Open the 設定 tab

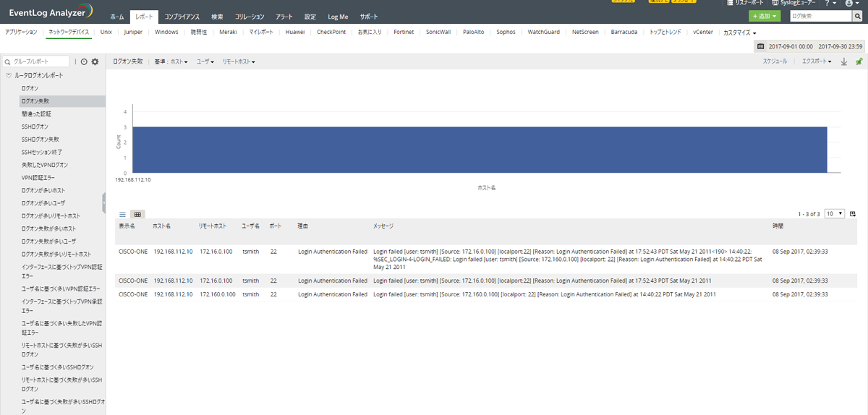[x=310, y=16]
